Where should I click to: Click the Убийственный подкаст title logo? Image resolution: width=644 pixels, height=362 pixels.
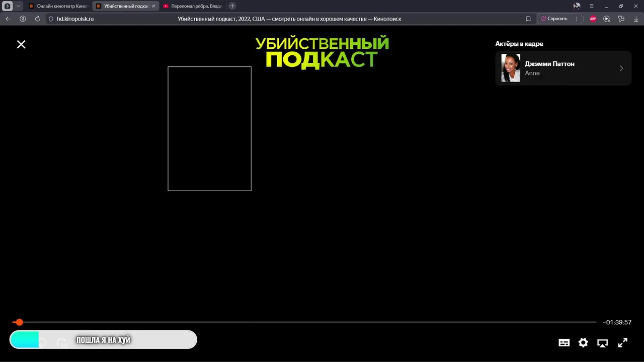tap(322, 52)
